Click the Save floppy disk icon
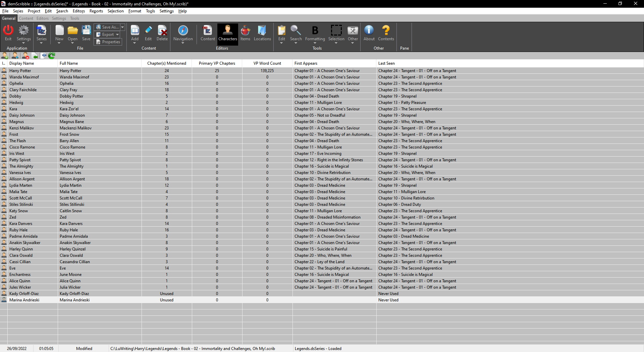Viewport: 644px width, 352px height. point(86,31)
